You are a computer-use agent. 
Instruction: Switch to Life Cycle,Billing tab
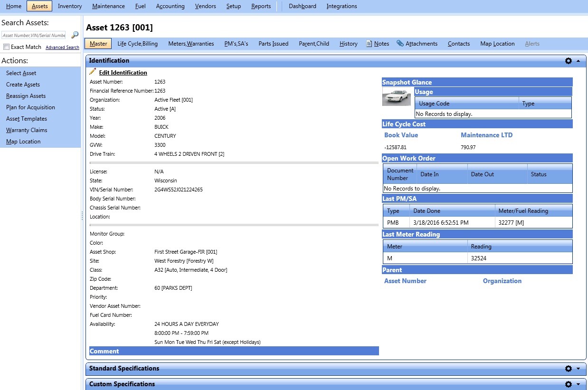(x=138, y=44)
